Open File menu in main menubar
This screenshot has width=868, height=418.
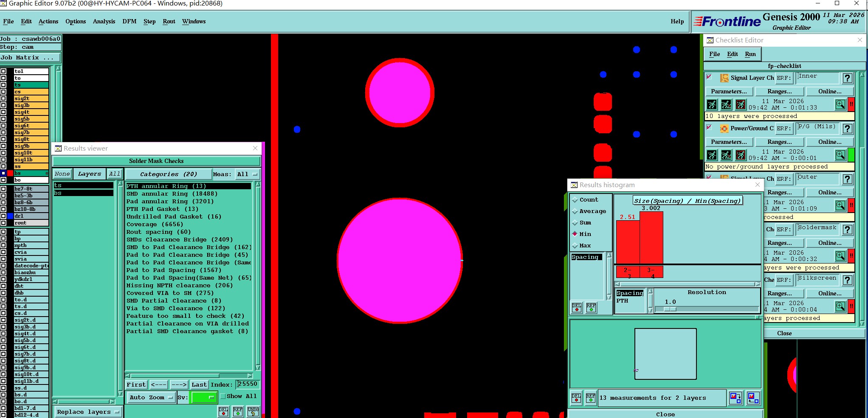click(x=8, y=22)
